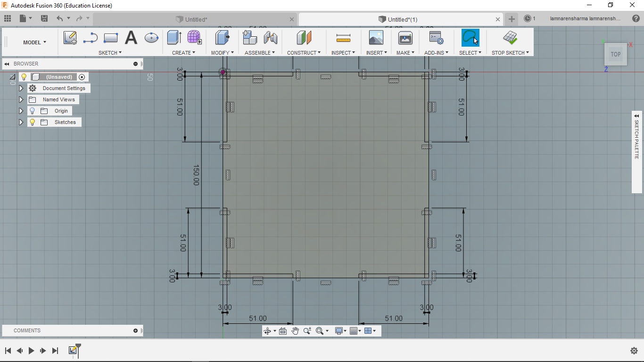Click the Insert Decal image icon
The image size is (644, 362).
click(376, 38)
